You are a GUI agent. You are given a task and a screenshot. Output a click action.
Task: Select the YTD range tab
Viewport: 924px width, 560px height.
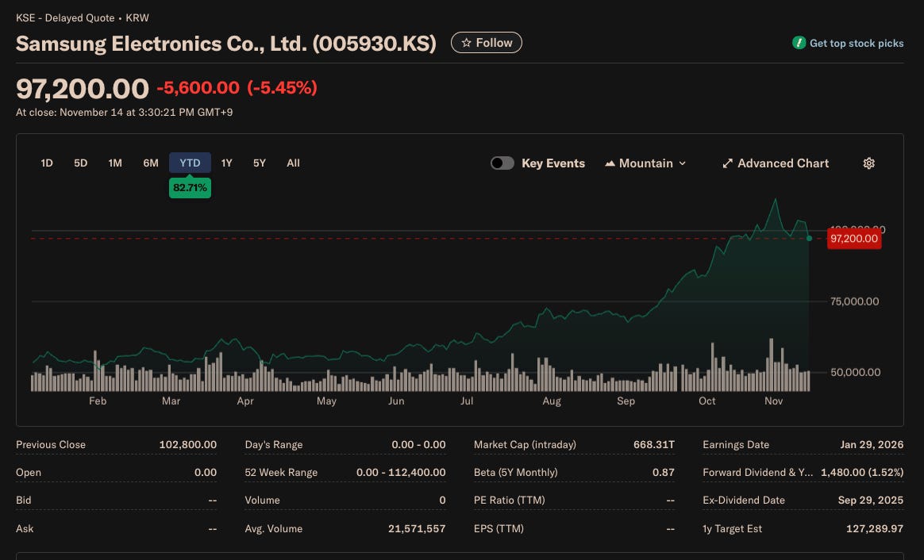click(x=190, y=163)
